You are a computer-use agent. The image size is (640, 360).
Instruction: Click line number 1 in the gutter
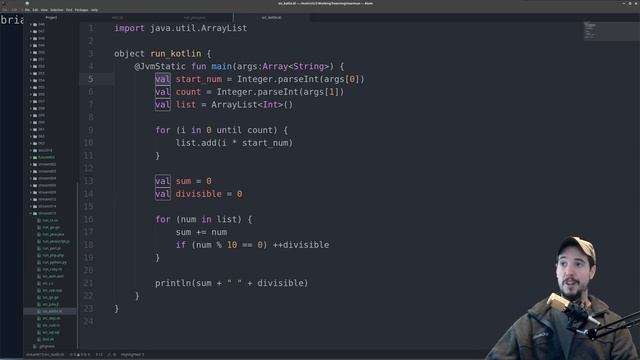pos(91,28)
